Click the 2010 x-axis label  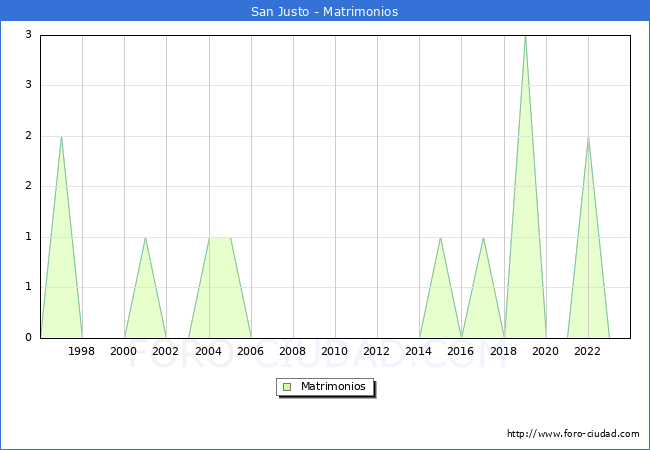pos(335,351)
